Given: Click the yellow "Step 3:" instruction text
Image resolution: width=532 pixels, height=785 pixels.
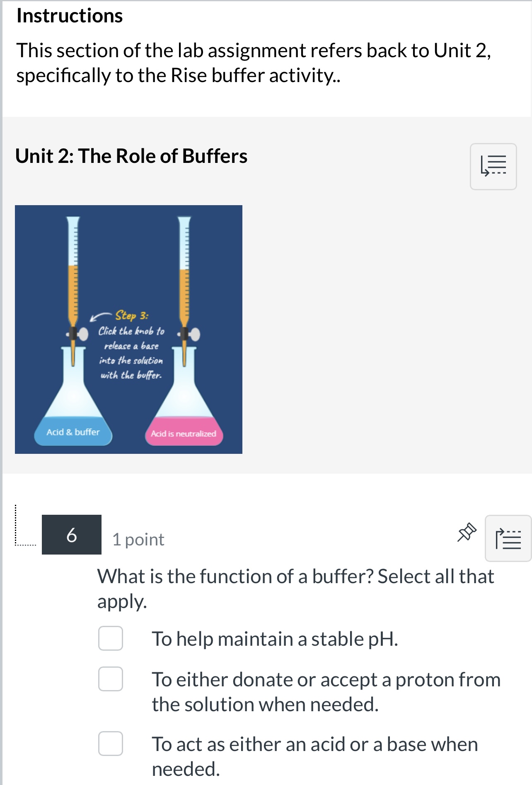Looking at the screenshot, I should click(x=131, y=315).
